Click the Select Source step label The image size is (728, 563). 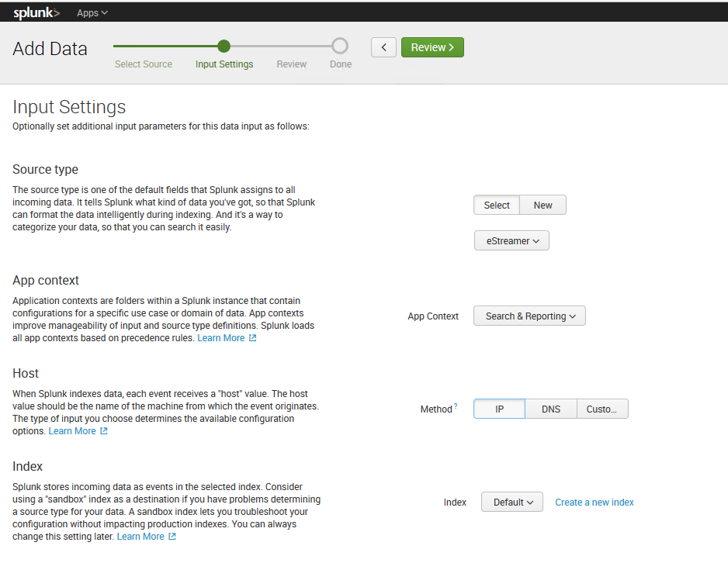tap(144, 64)
